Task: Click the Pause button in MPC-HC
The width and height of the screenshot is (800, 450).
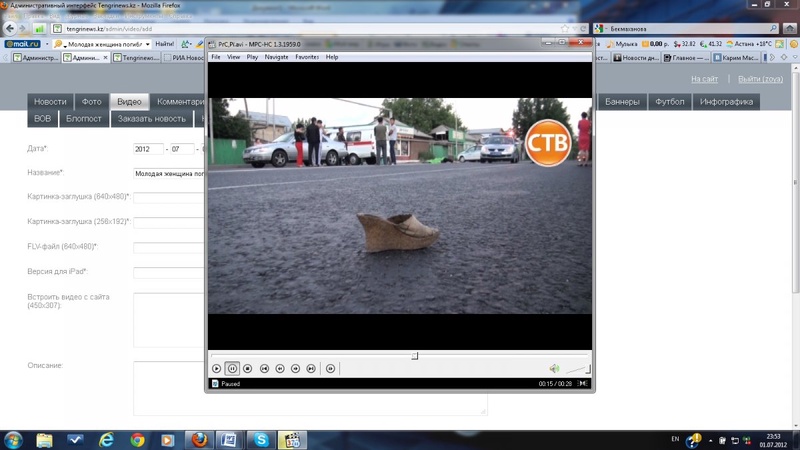Action: pyautogui.click(x=232, y=369)
